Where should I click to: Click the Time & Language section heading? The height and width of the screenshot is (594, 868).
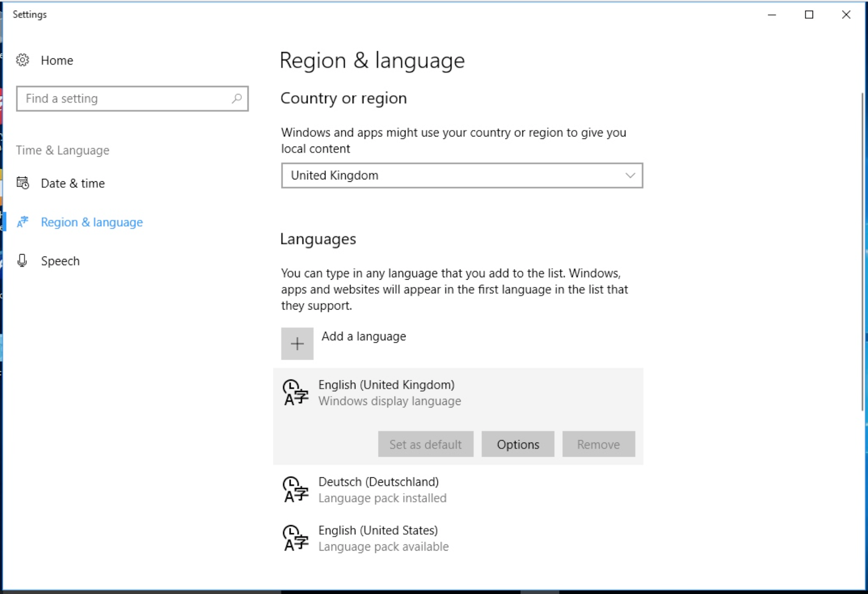[x=63, y=150]
